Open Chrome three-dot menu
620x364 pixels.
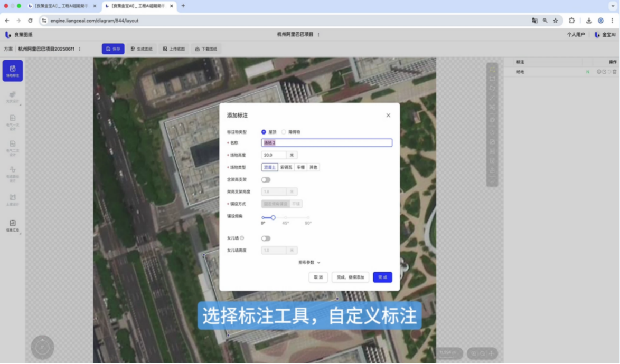pyautogui.click(x=612, y=21)
